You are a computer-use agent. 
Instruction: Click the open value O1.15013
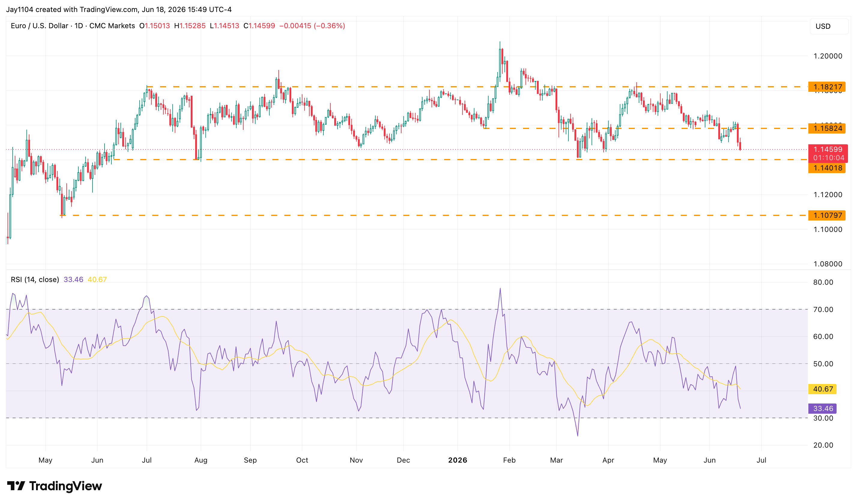(x=154, y=26)
